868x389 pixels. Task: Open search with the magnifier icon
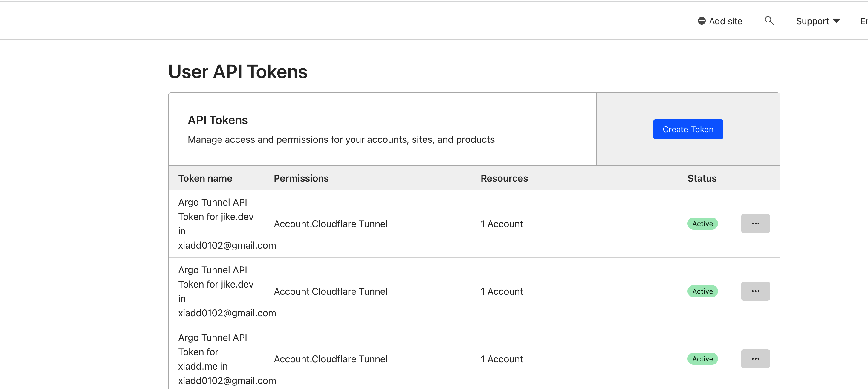coord(769,21)
